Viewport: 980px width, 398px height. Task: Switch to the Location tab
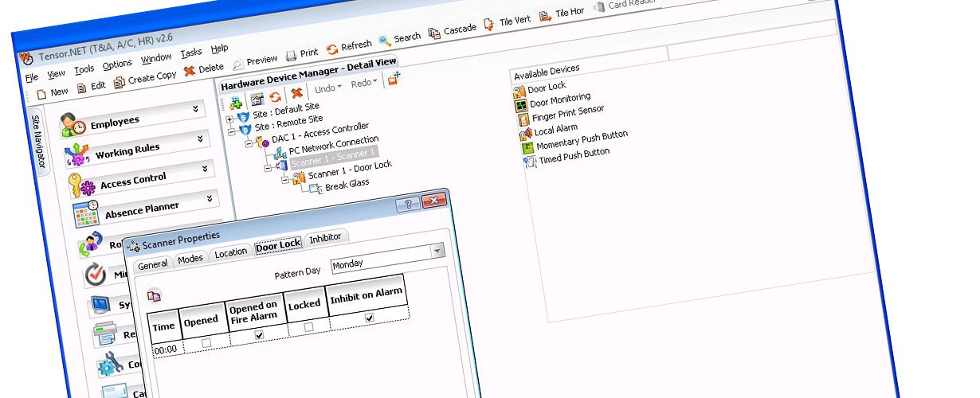[230, 253]
